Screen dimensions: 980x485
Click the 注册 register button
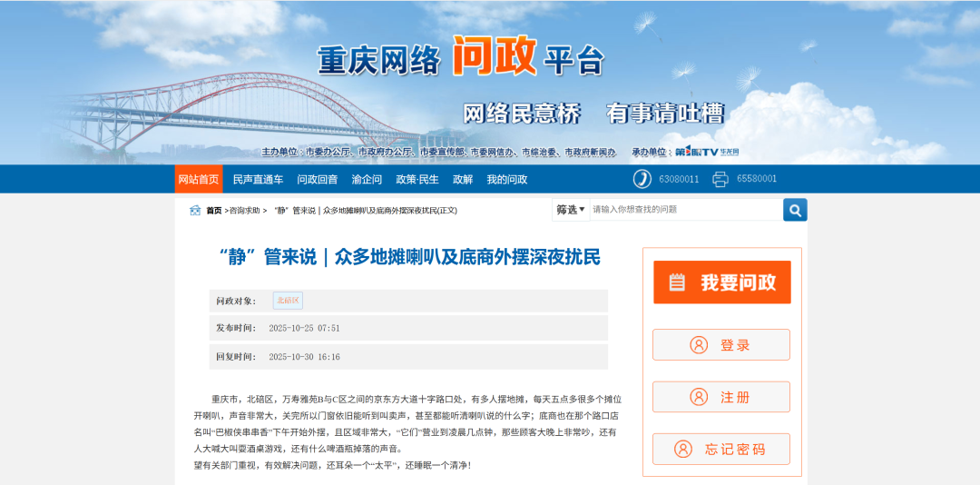[721, 397]
